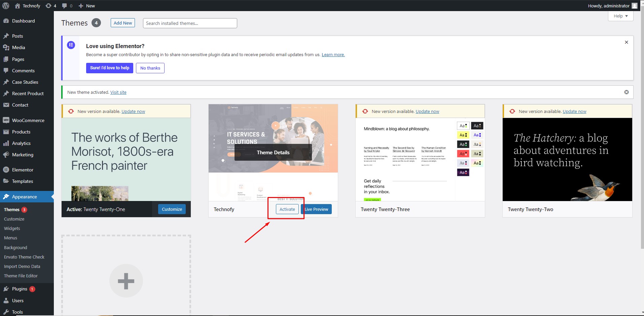Open the Background submenu item
Viewport: 644px width, 316px height.
point(15,247)
